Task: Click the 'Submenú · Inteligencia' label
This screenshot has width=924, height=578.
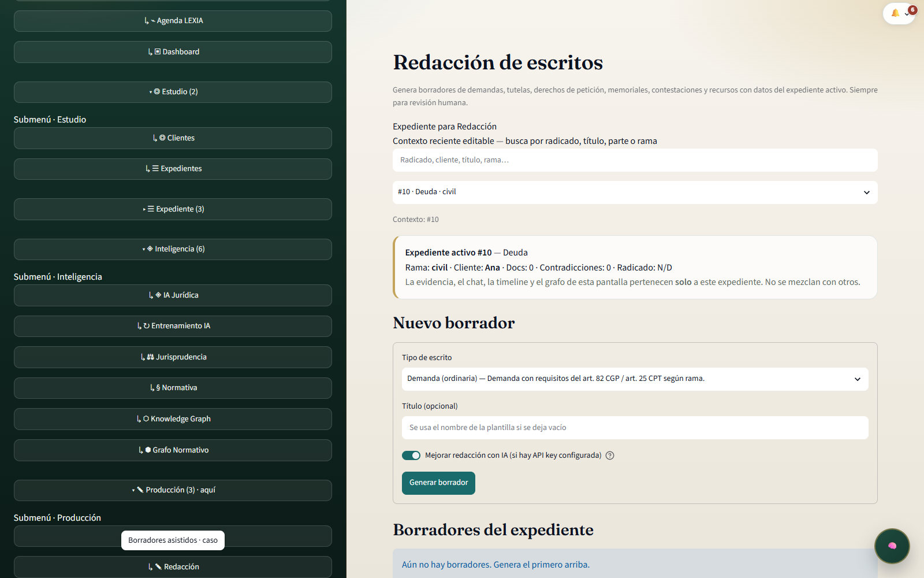Action: coord(58,277)
